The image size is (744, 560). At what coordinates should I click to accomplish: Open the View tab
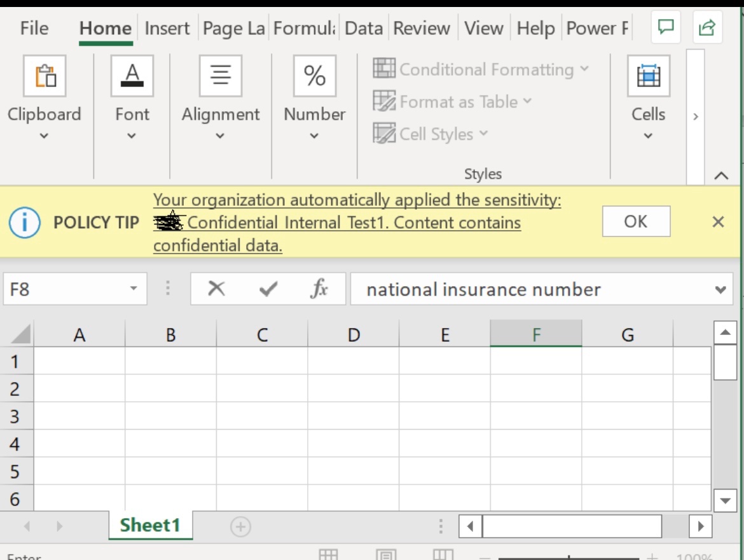click(483, 28)
